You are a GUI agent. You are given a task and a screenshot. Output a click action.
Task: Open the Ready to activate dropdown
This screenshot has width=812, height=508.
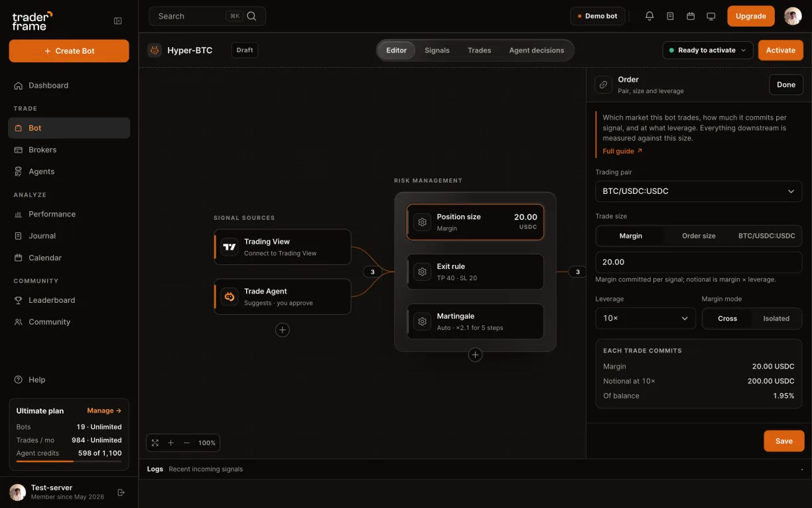[x=708, y=50]
